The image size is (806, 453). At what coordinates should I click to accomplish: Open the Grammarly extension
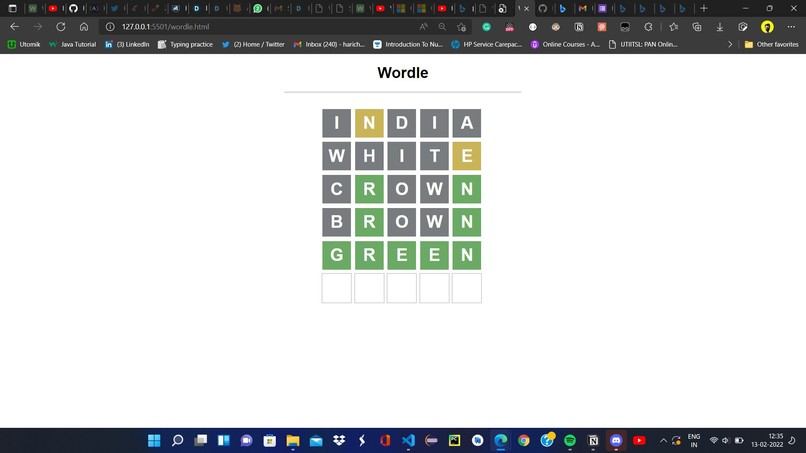[x=486, y=27]
